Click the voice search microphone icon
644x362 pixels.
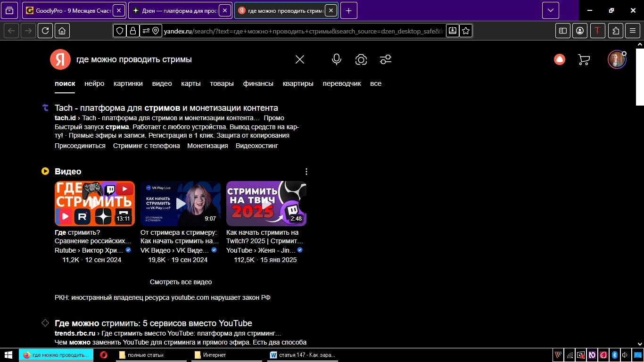(336, 59)
